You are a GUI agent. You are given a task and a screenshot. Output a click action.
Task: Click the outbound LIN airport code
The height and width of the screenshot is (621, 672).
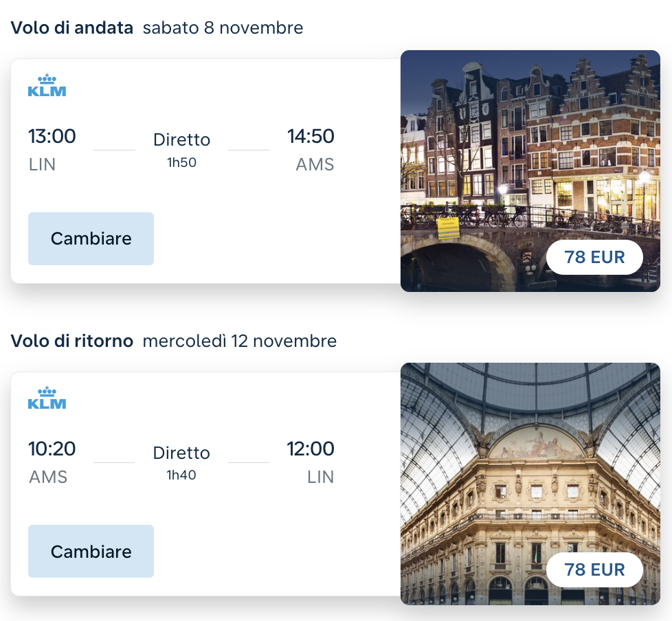[x=42, y=165]
